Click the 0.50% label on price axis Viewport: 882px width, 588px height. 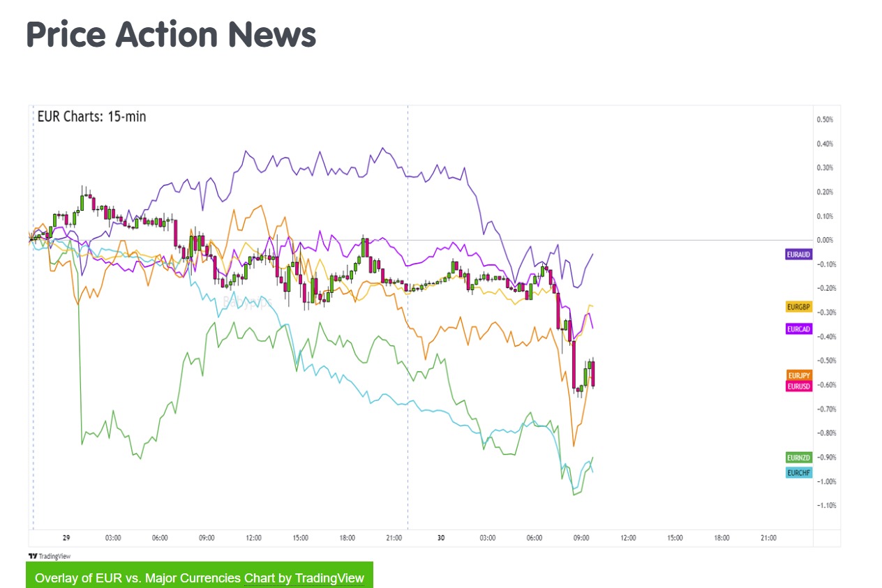[x=825, y=119]
